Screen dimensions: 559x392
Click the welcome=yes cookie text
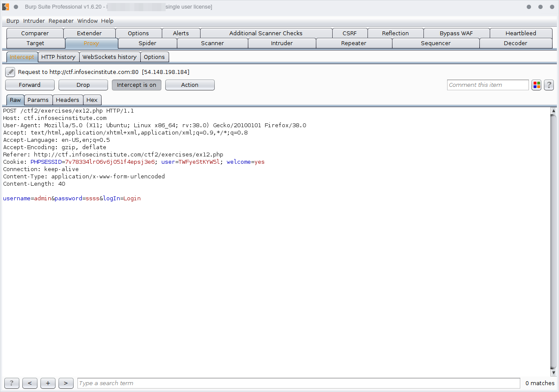click(x=246, y=162)
